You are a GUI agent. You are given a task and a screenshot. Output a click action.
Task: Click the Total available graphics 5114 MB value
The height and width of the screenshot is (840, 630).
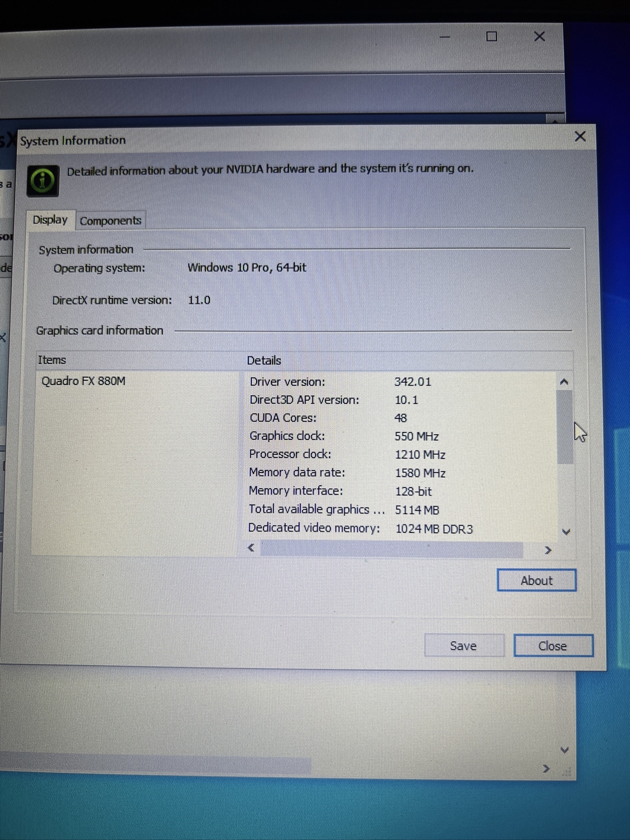point(417,510)
